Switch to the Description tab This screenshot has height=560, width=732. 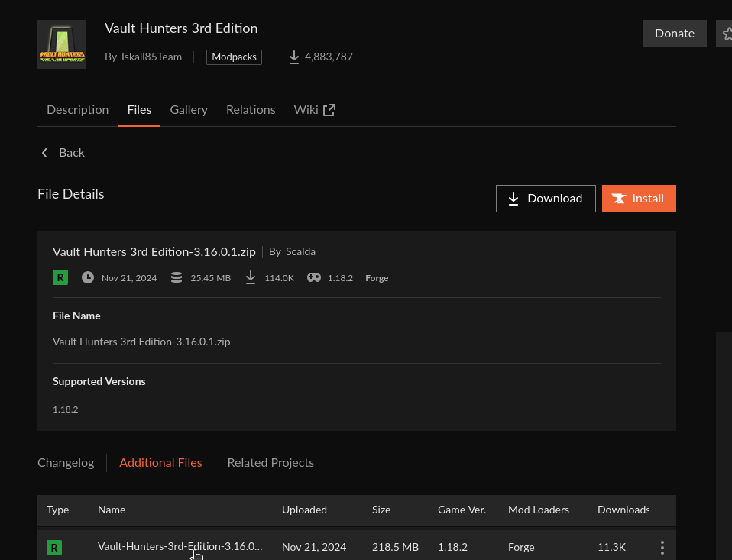click(77, 110)
